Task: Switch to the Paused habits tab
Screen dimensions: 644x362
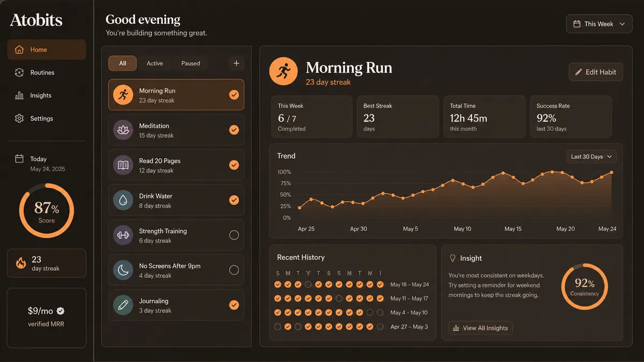Action: 191,63
